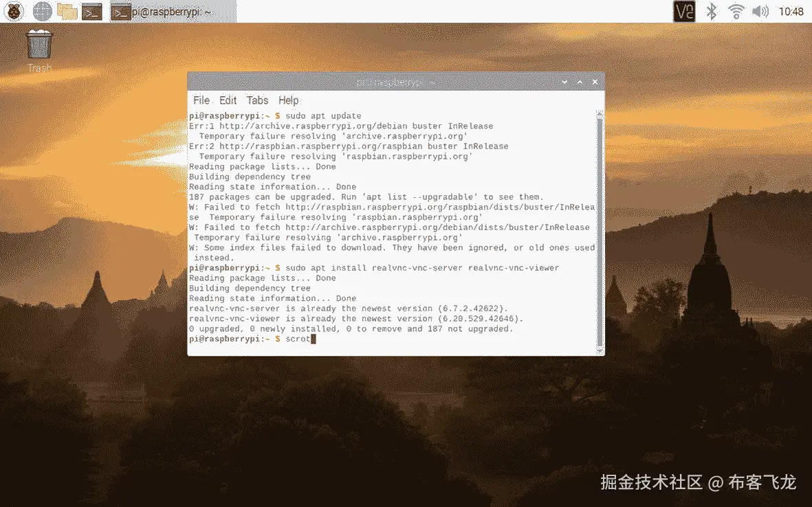Click the 'scrot' command at the prompt

[x=298, y=339]
